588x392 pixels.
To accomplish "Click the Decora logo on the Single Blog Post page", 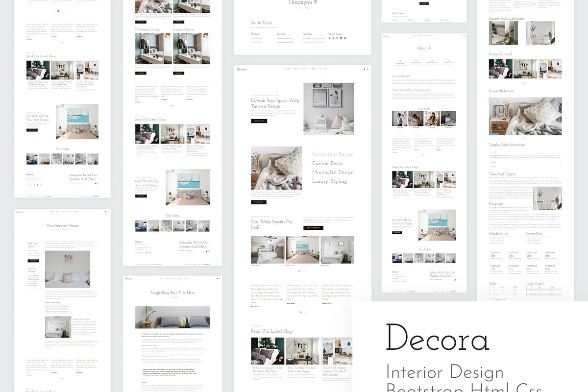I will (x=129, y=279).
